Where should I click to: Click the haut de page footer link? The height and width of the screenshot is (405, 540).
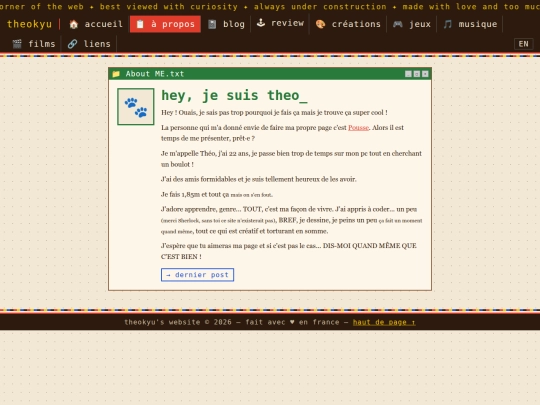(384, 322)
